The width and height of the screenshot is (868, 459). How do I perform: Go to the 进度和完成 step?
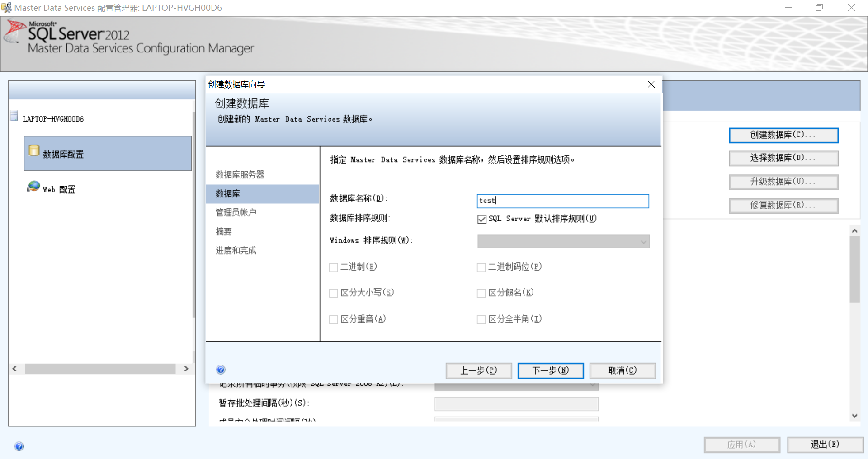(236, 250)
